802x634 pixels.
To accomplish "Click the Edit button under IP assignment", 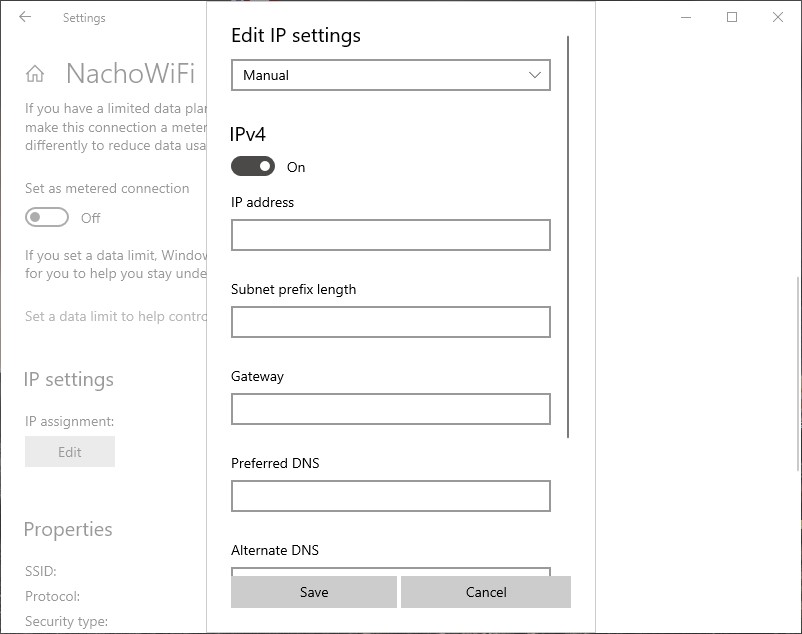I will pyautogui.click(x=69, y=451).
